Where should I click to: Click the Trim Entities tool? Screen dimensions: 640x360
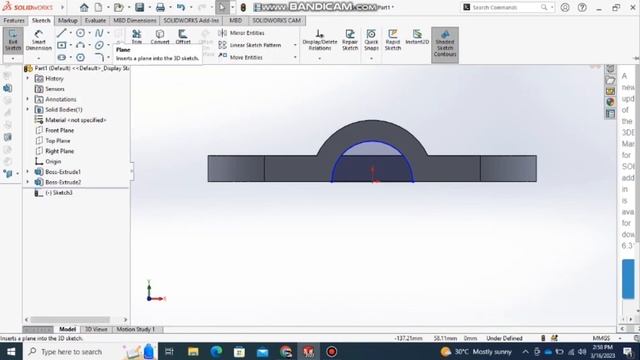(136, 37)
